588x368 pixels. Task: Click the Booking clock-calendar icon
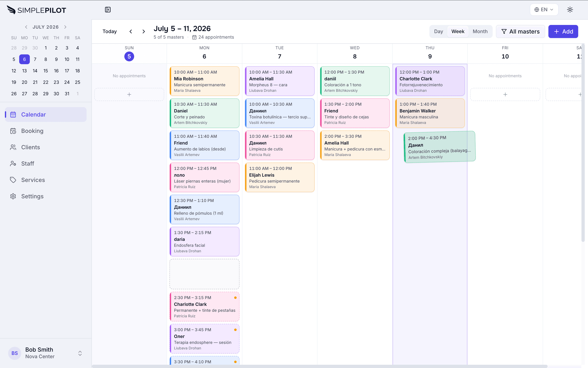click(x=13, y=131)
